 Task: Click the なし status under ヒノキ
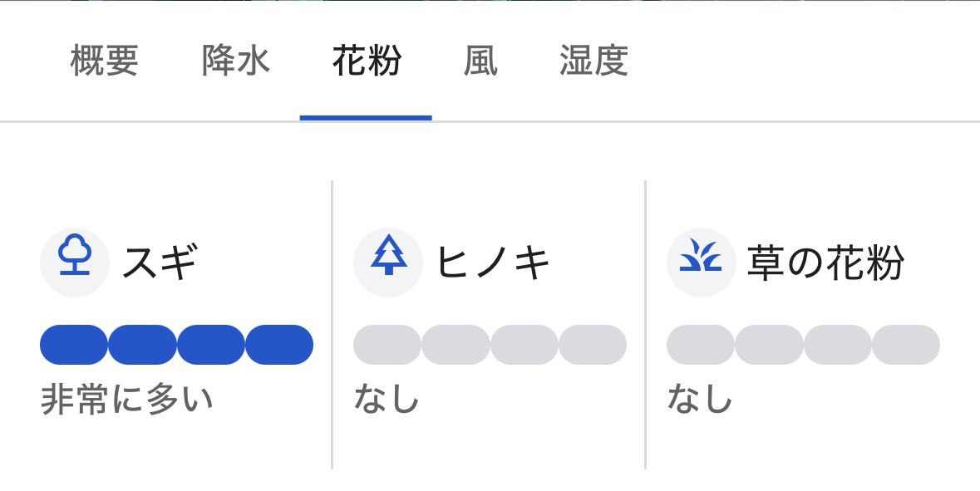click(387, 400)
